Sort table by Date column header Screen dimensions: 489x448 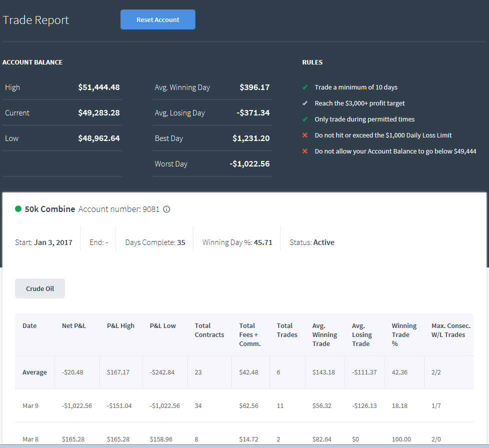pyautogui.click(x=29, y=326)
